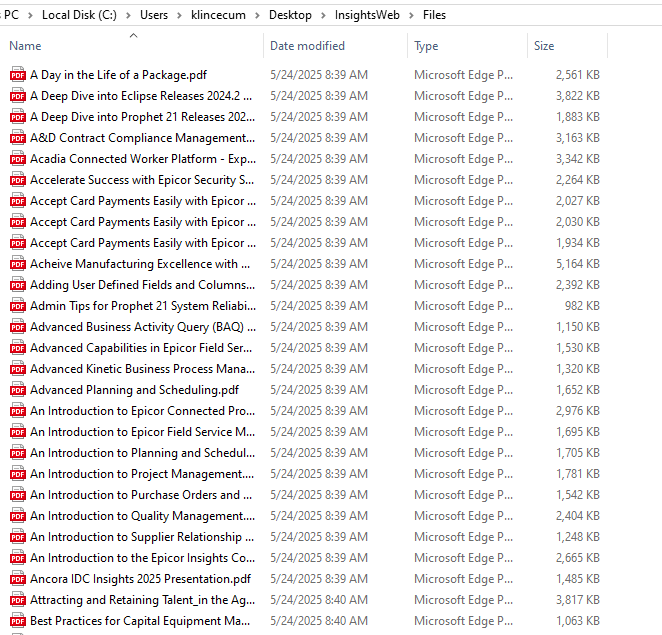Select A Day in the Life of a Package.pdf

[119, 75]
